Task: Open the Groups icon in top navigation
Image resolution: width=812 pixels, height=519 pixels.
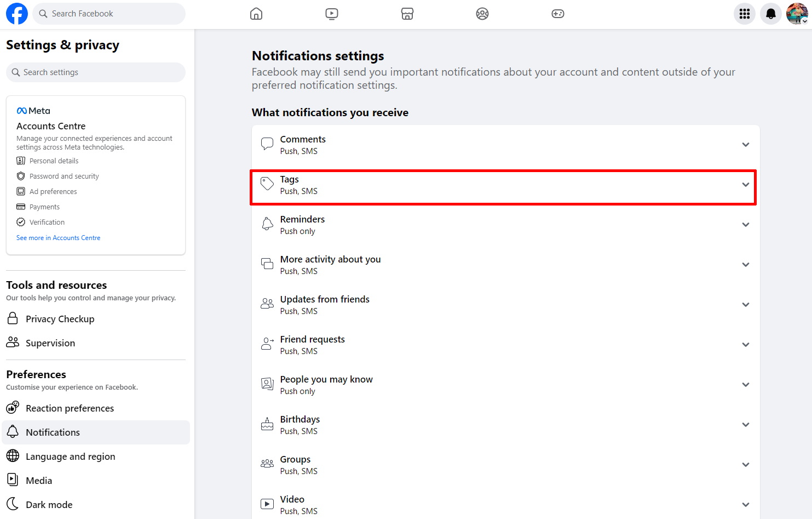Action: (x=482, y=14)
